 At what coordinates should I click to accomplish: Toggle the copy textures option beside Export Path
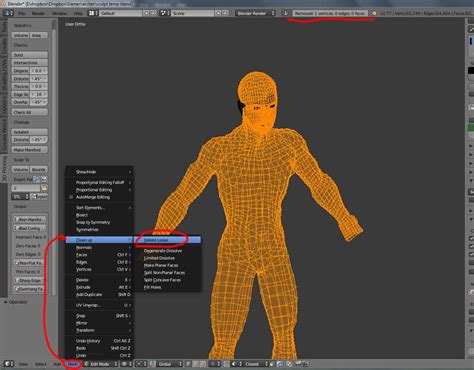pyautogui.click(x=44, y=179)
